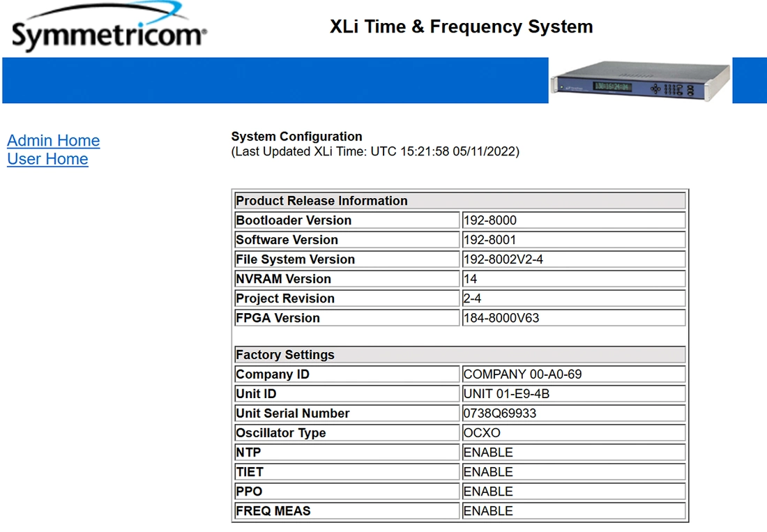Click the Unit ID label

(256, 394)
